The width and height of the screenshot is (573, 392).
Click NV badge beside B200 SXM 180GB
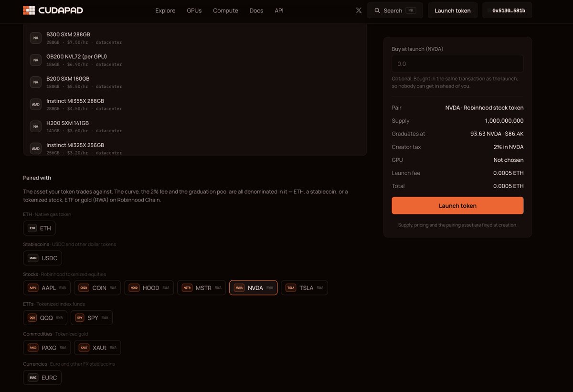(x=36, y=82)
